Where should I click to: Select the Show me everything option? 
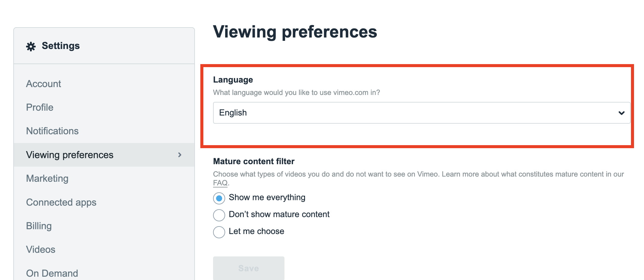pyautogui.click(x=219, y=198)
